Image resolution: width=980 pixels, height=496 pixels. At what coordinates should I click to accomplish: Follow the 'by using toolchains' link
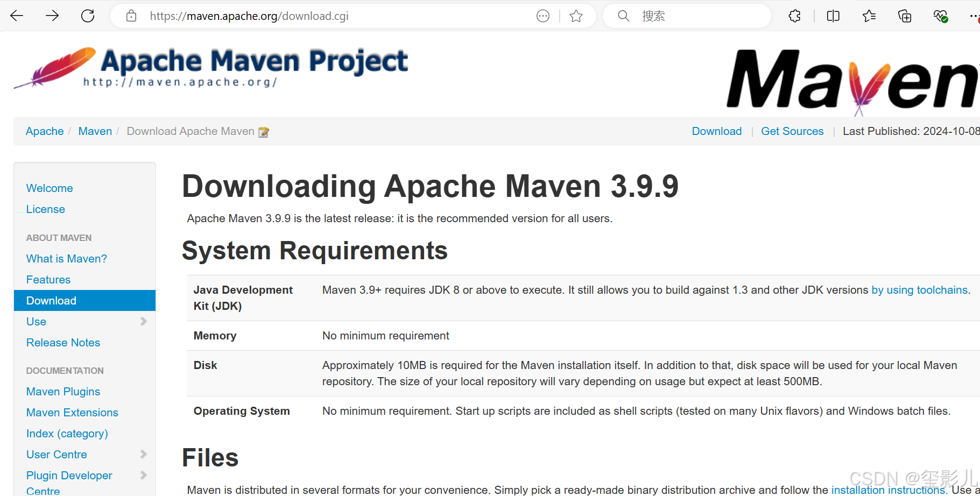point(920,290)
